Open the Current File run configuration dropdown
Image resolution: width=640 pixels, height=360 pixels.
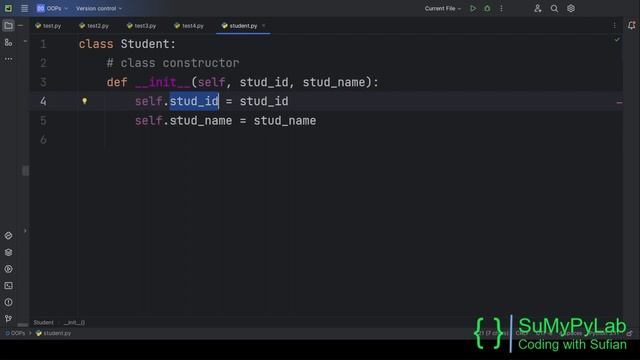tap(442, 8)
